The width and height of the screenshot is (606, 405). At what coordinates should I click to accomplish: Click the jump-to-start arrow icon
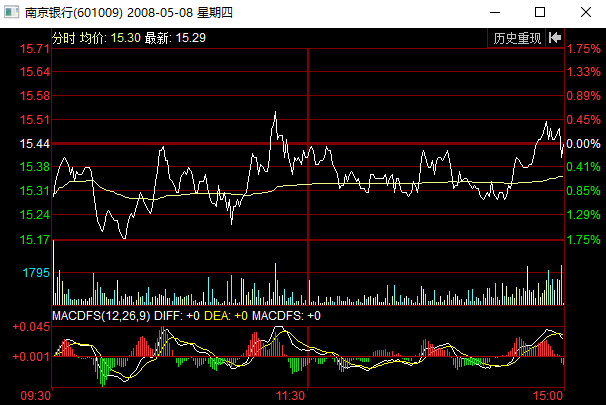[554, 38]
